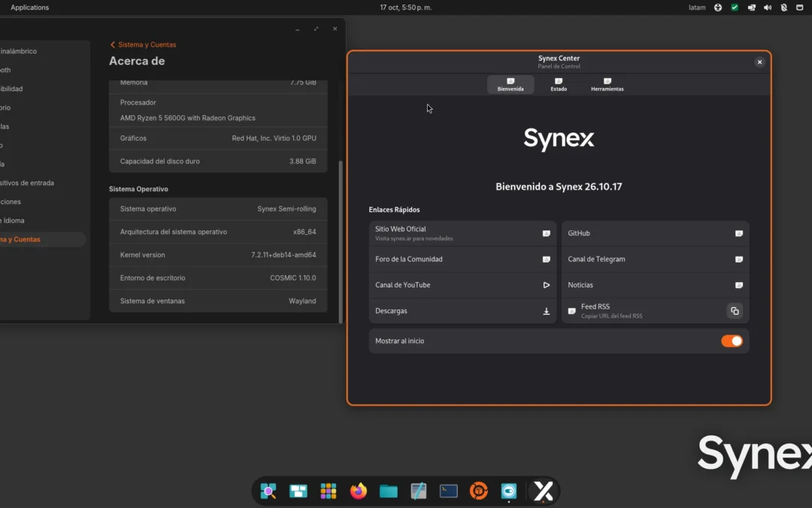Open the volume speaker icon in panel

(x=768, y=8)
